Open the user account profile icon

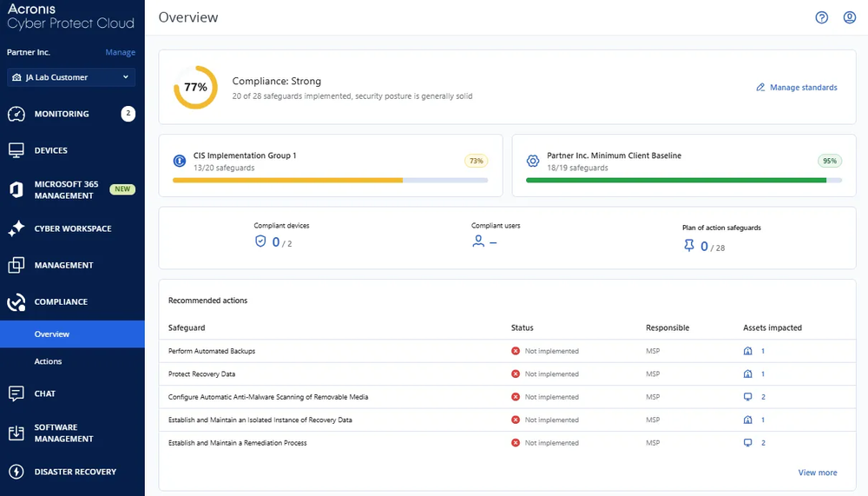(849, 17)
